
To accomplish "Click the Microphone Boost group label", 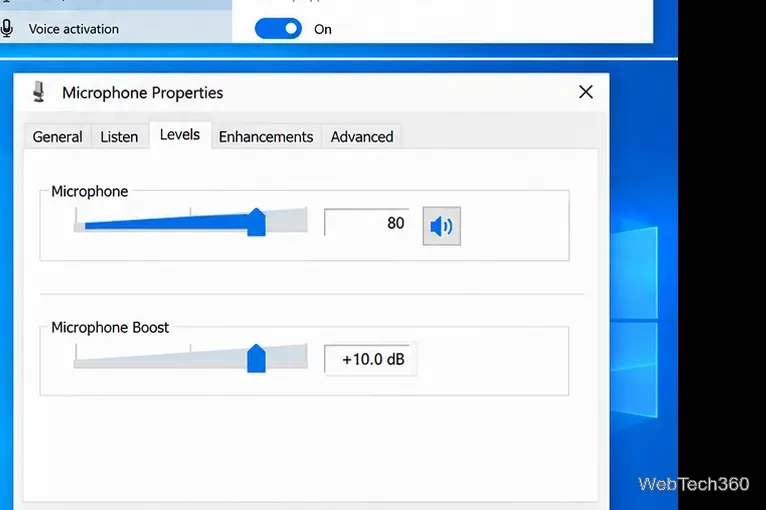I will pos(110,327).
